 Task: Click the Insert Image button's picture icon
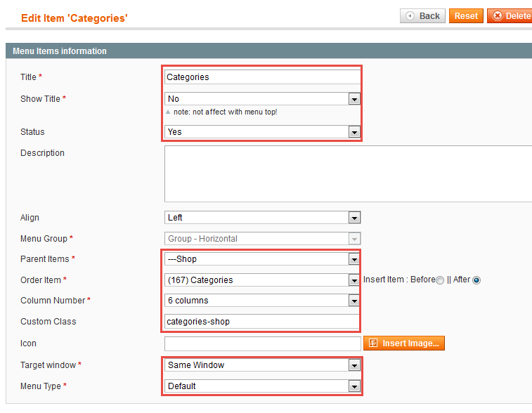pyautogui.click(x=373, y=343)
